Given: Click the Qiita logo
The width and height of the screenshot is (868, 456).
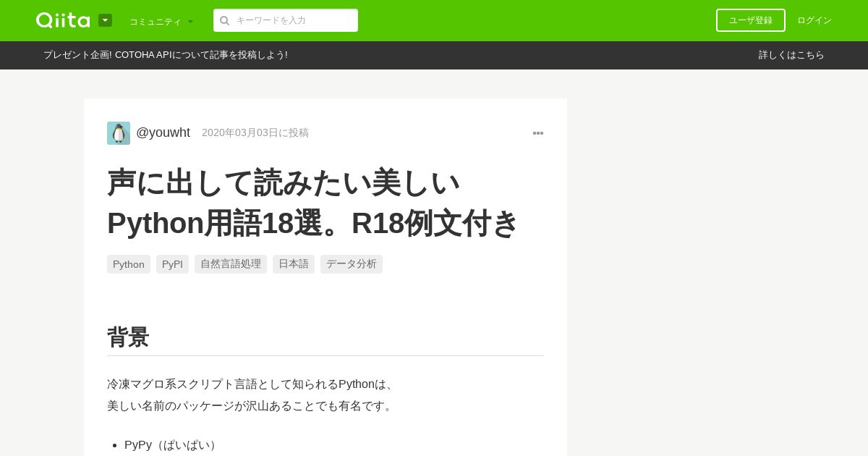Looking at the screenshot, I should click(63, 20).
